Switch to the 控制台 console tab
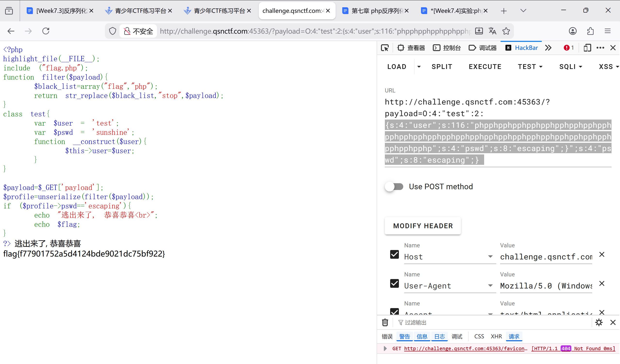The height and width of the screenshot is (364, 620). tap(447, 48)
